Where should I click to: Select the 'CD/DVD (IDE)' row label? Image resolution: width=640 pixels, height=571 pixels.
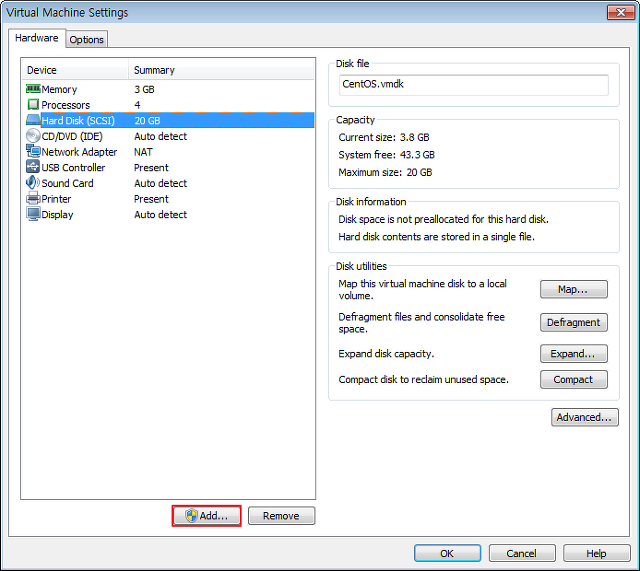point(72,136)
